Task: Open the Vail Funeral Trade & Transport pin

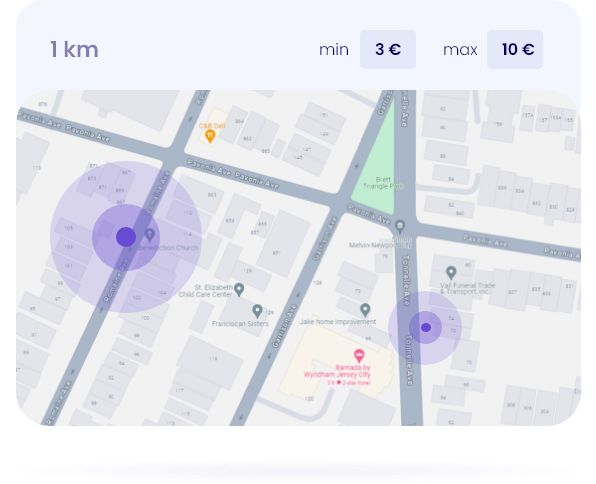Action: point(451,272)
